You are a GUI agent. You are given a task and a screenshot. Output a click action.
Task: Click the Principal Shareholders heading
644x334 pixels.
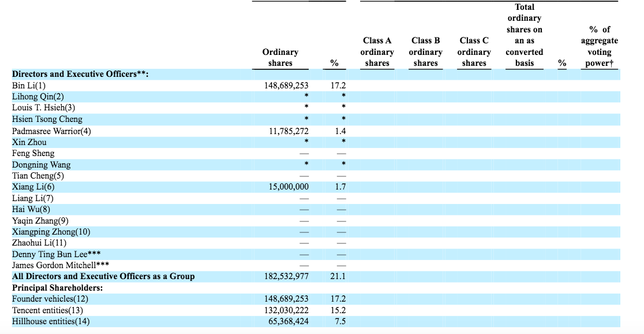[58, 288]
